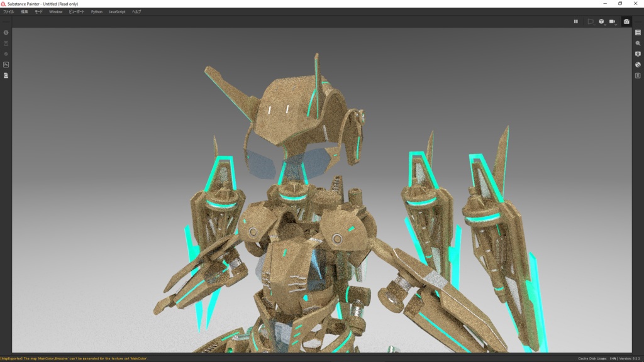Select the camera capture icon in top toolbar
644x362 pixels.
coord(626,21)
